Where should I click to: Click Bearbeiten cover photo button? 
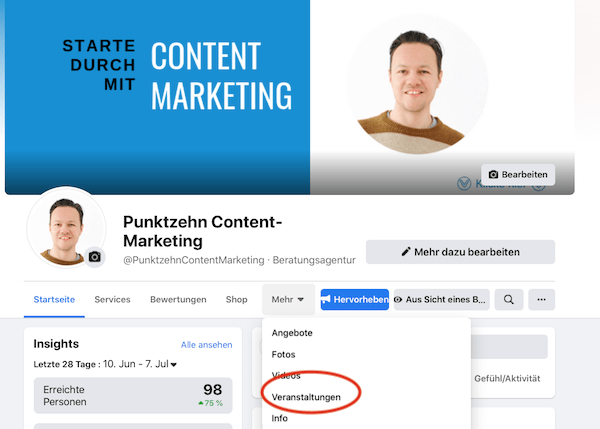click(517, 175)
